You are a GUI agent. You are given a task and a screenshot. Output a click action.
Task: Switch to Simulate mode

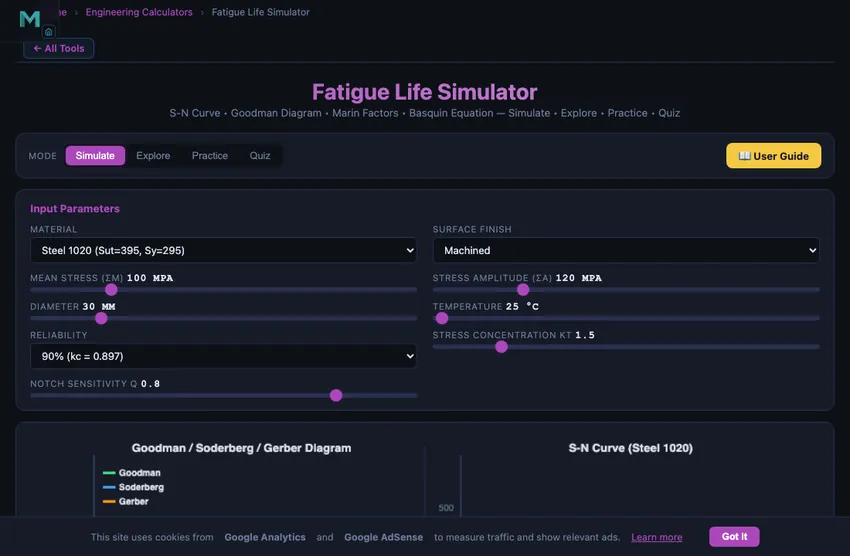click(x=95, y=156)
